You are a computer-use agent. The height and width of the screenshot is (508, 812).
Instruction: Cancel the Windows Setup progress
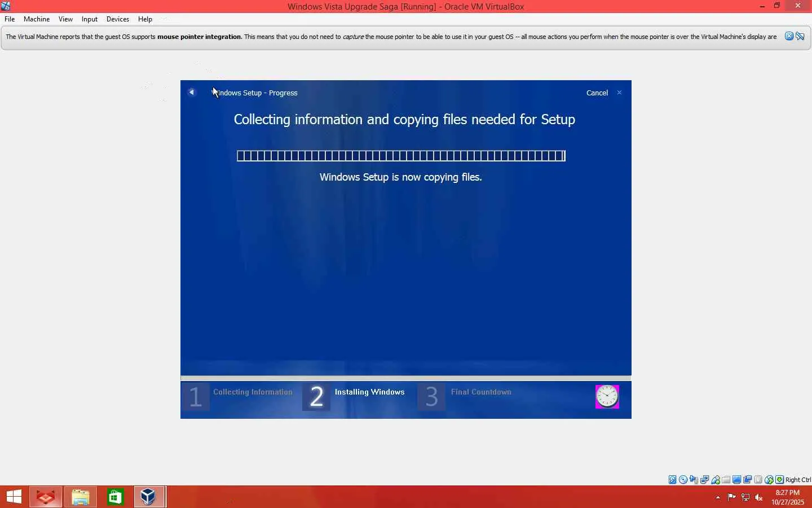(597, 93)
